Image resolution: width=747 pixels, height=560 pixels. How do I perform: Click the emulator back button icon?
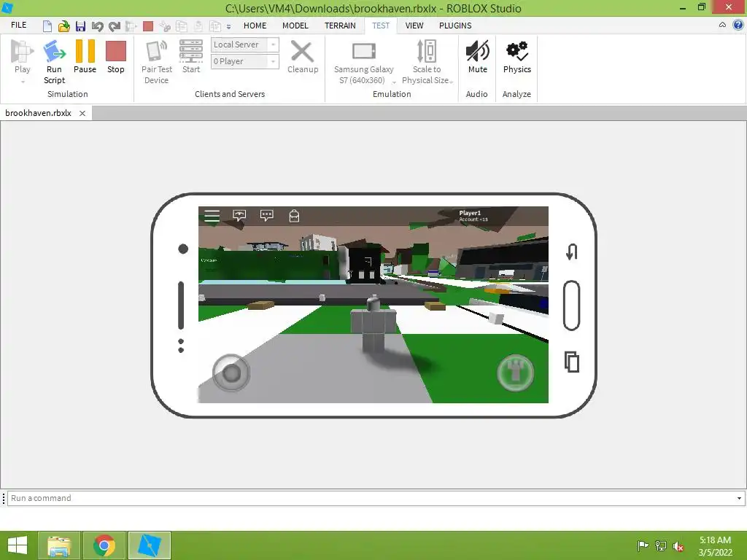pyautogui.click(x=572, y=252)
